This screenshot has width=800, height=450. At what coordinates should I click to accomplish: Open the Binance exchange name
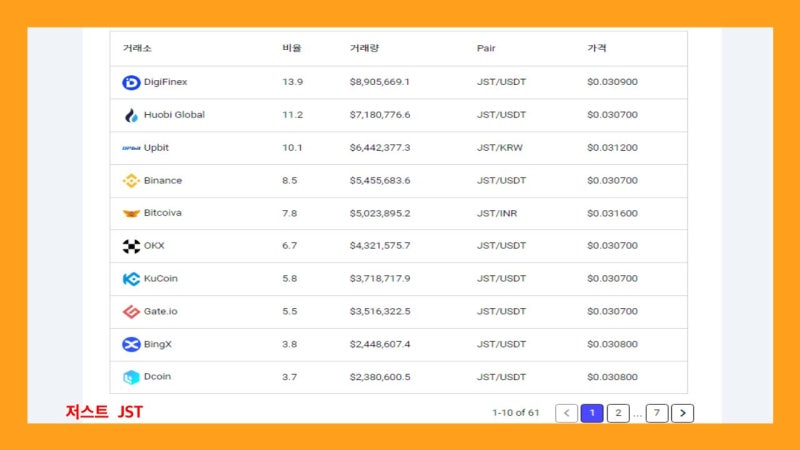(163, 180)
